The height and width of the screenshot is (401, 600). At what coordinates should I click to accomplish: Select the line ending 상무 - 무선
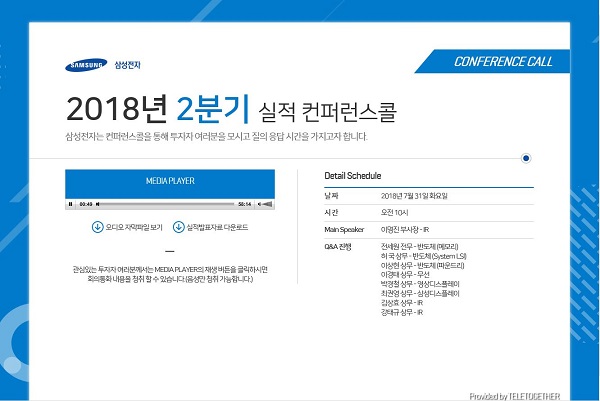click(405, 274)
